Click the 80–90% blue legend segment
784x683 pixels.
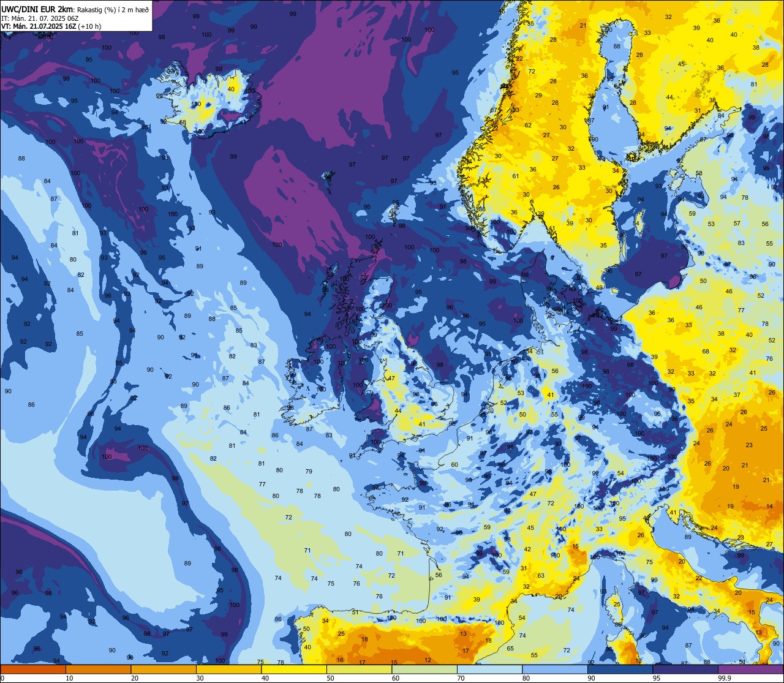(x=555, y=670)
